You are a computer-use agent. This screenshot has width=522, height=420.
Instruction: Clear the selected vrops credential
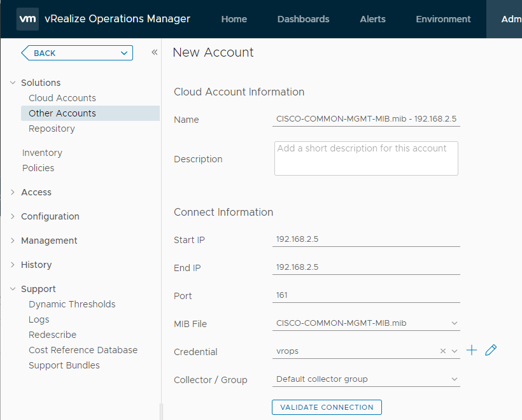tap(443, 351)
